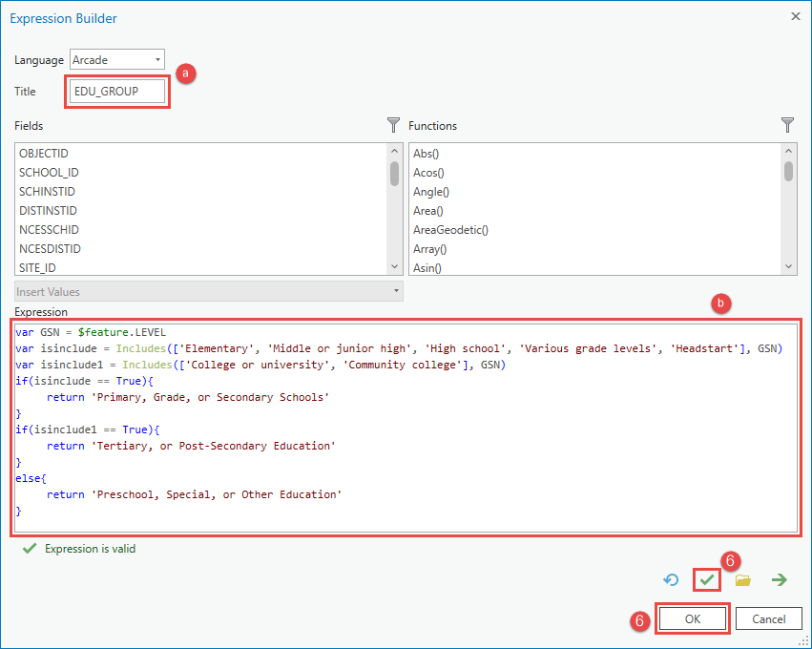Screen dimensions: 812x649
Task: Close the Expression Builder dialog
Action: coord(796,16)
